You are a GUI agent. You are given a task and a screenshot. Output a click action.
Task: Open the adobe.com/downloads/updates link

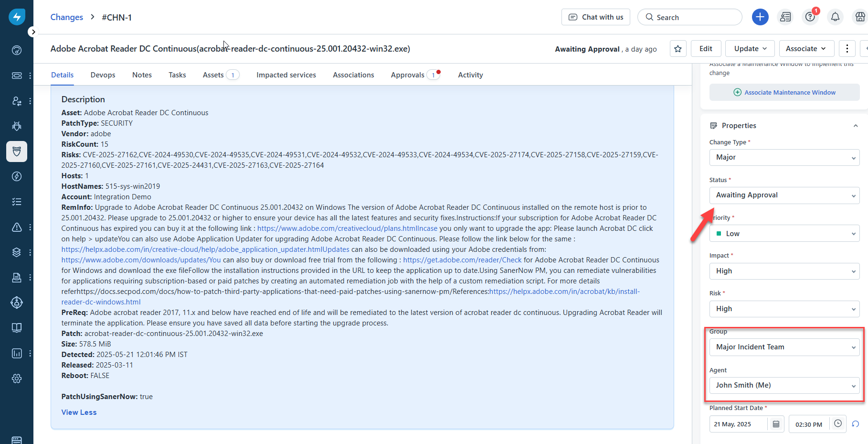pyautogui.click(x=141, y=260)
